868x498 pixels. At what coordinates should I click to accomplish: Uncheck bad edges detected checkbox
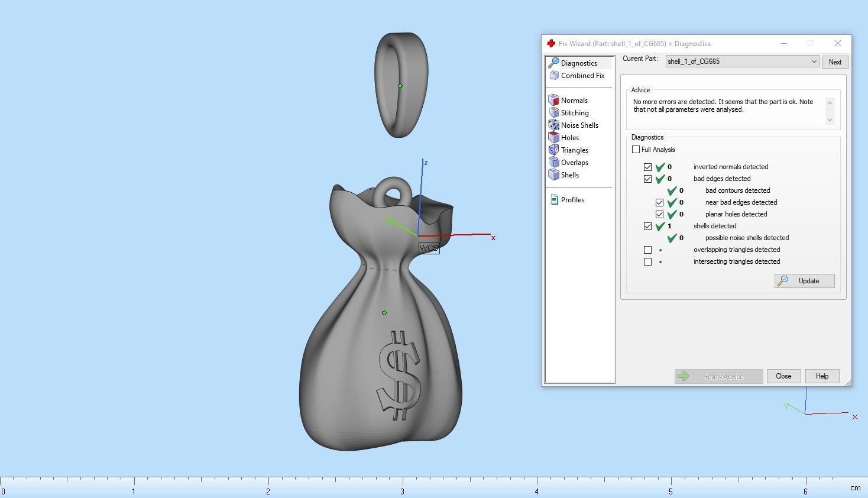tap(648, 179)
